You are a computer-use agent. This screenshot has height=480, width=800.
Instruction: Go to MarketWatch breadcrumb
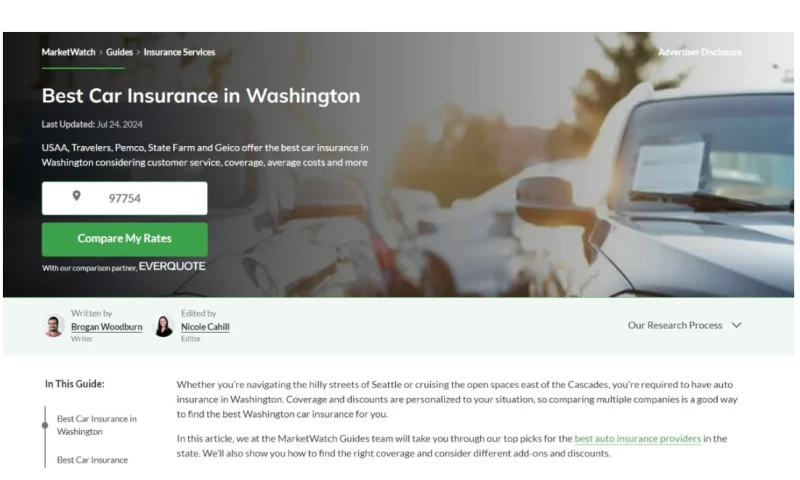tap(68, 52)
